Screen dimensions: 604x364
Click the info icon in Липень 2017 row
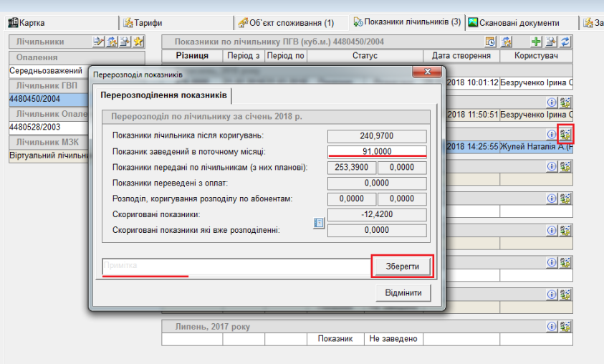[552, 327]
